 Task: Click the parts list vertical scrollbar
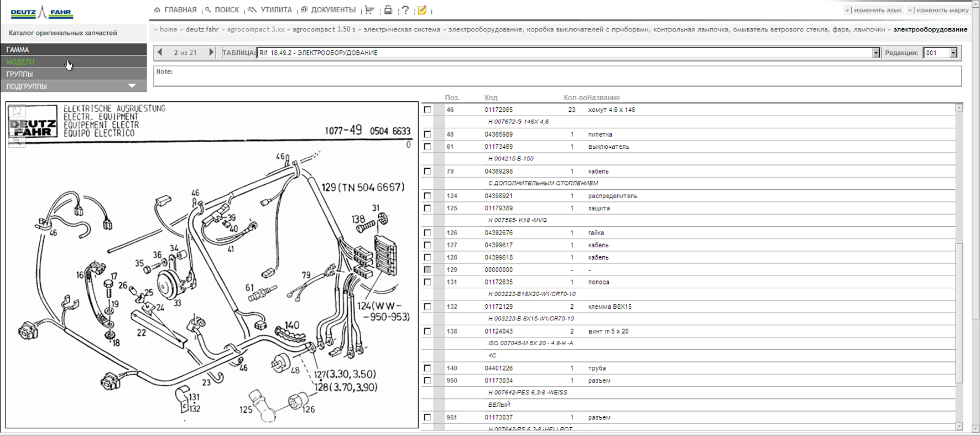click(x=959, y=313)
